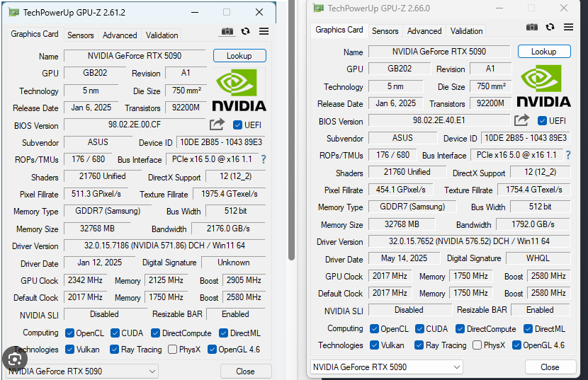Click bus interface question mark in GPU-Z 2.61.2

[x=264, y=159]
